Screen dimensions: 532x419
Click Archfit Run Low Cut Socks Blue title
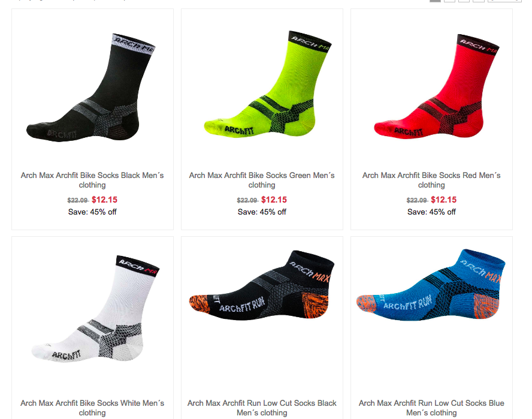431,408
